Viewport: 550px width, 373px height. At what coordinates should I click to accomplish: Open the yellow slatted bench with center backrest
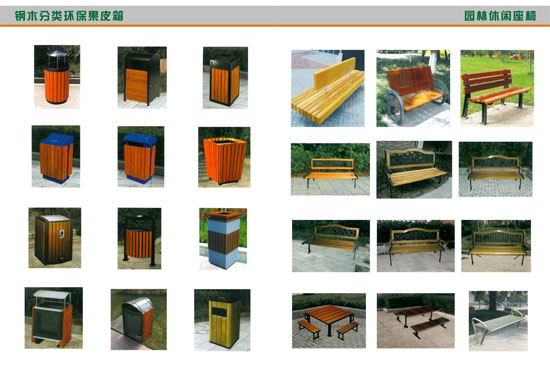point(328,88)
